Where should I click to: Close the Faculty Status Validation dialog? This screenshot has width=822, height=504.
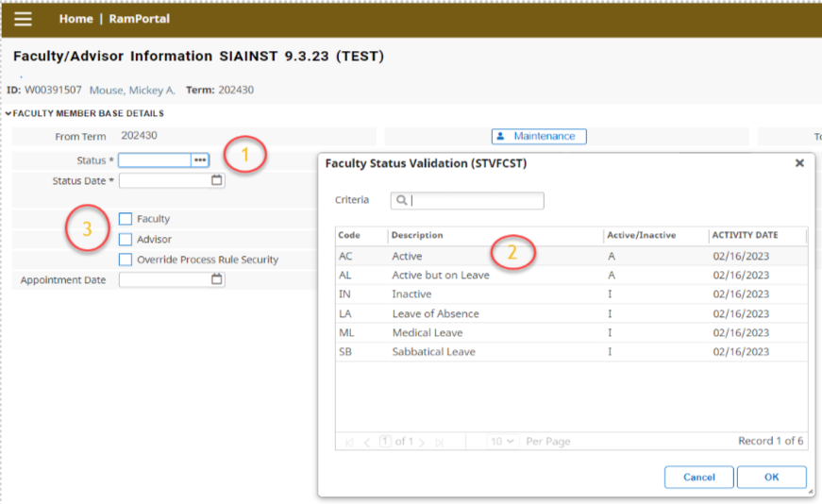pos(799,163)
